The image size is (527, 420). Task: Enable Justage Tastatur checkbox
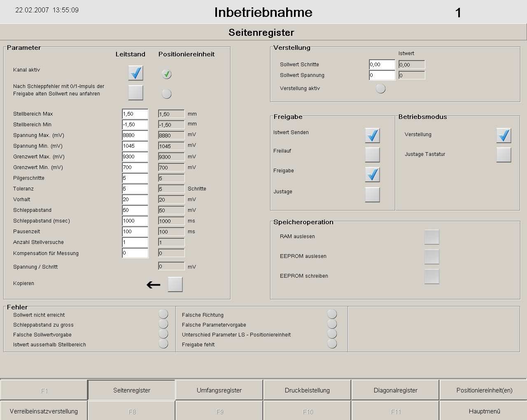[x=504, y=155]
